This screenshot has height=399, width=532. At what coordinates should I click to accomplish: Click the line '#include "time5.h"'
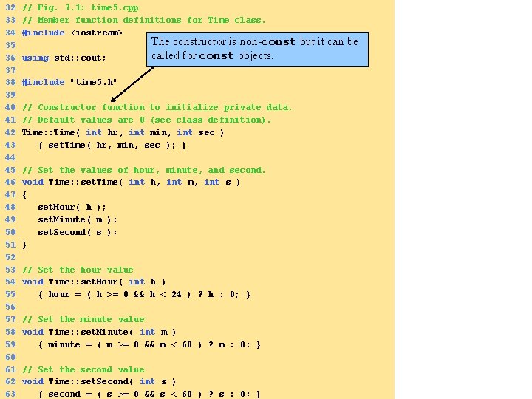click(x=69, y=82)
